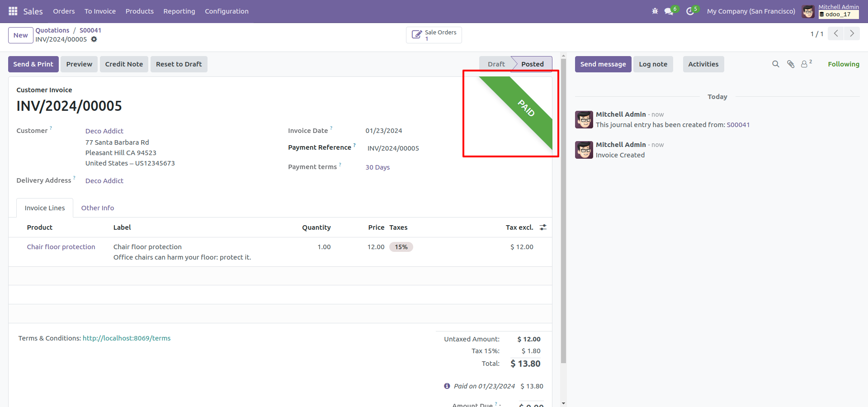
Task: Click the Posted status stage
Action: coord(533,64)
